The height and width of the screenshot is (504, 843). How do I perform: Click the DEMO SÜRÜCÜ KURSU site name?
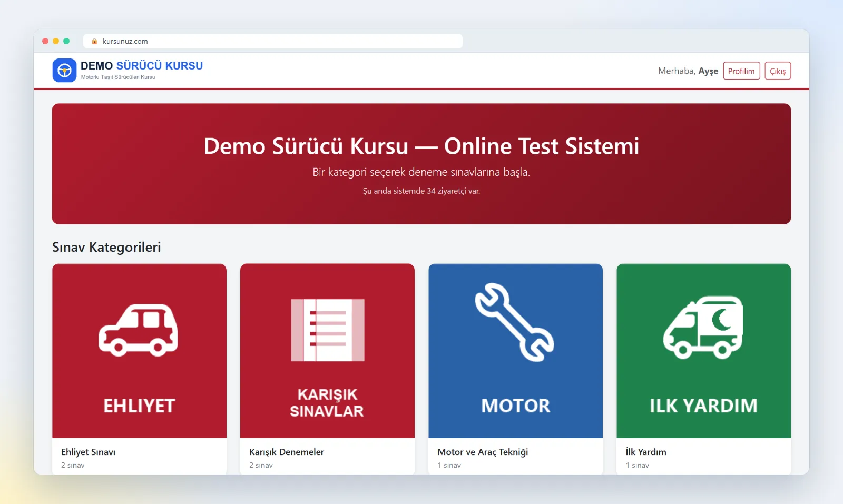142,66
